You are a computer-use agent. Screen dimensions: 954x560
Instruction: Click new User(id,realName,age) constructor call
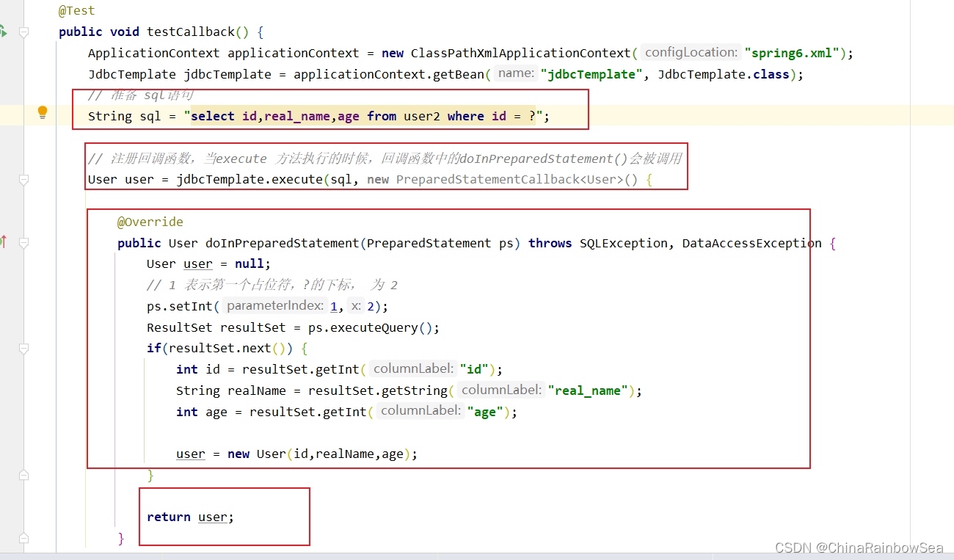click(318, 454)
